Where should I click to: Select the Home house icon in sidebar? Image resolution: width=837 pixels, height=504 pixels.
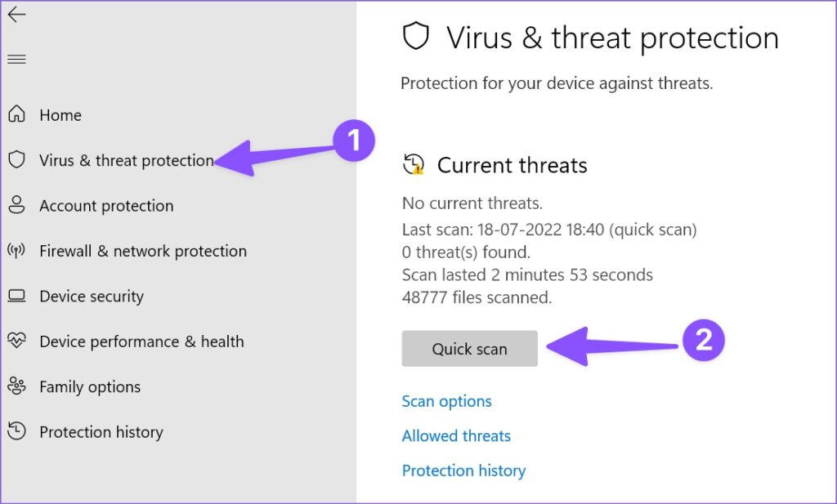click(x=17, y=115)
